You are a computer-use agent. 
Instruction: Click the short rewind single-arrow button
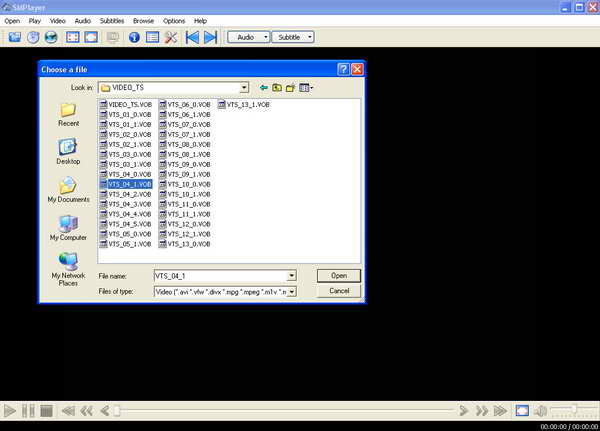(x=104, y=411)
